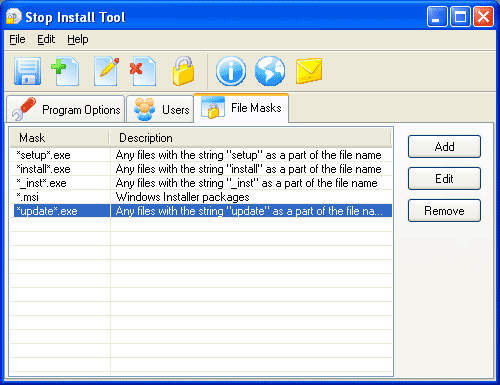Click the Save floppy disk icon

click(27, 71)
